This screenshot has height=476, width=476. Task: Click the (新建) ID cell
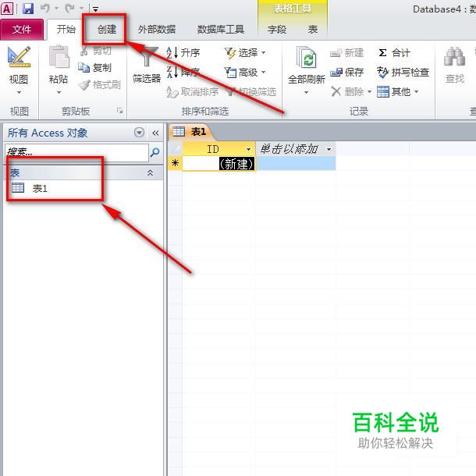pyautogui.click(x=218, y=164)
